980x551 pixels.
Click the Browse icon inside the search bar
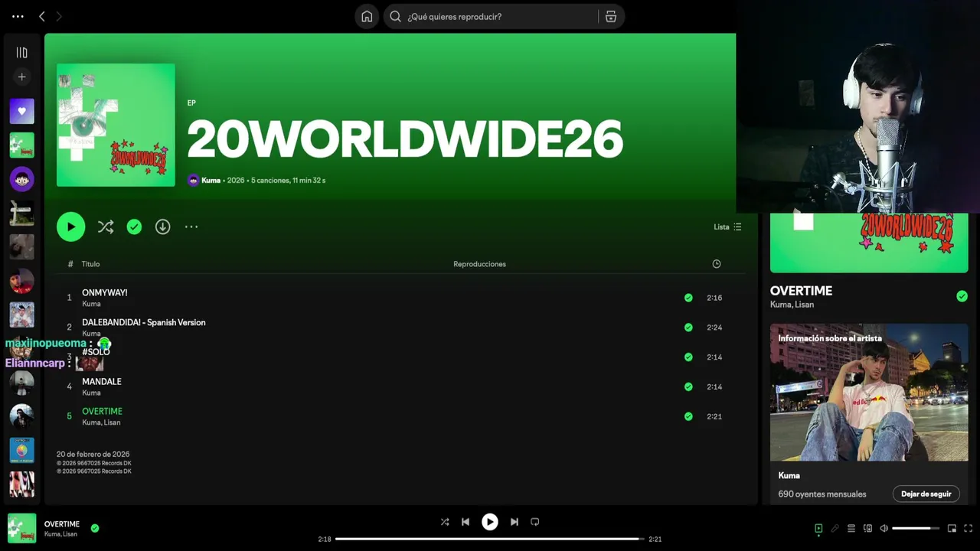[x=610, y=16]
